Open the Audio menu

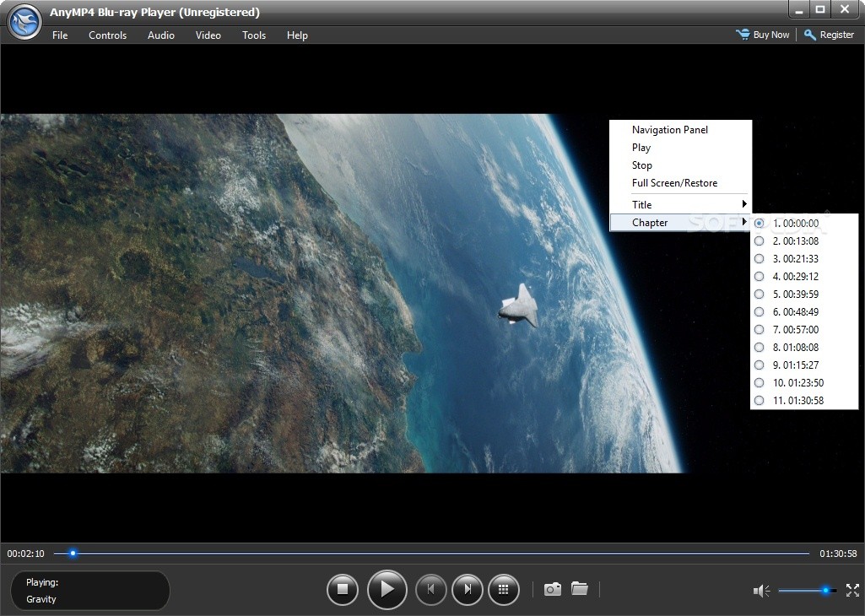click(x=161, y=35)
